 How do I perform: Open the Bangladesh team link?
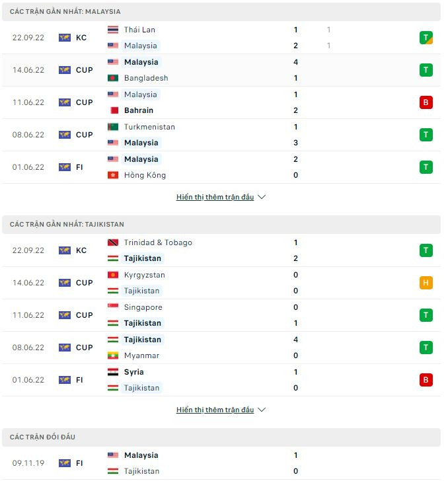[x=146, y=78]
